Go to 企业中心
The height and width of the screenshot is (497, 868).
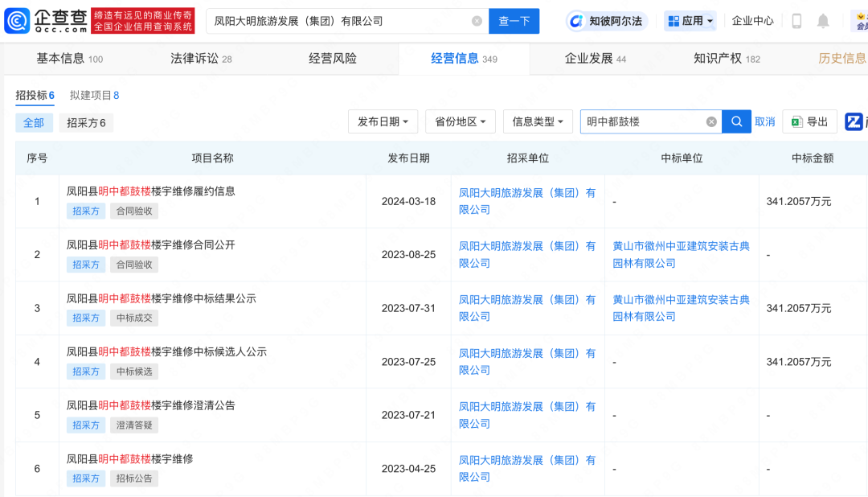[752, 21]
